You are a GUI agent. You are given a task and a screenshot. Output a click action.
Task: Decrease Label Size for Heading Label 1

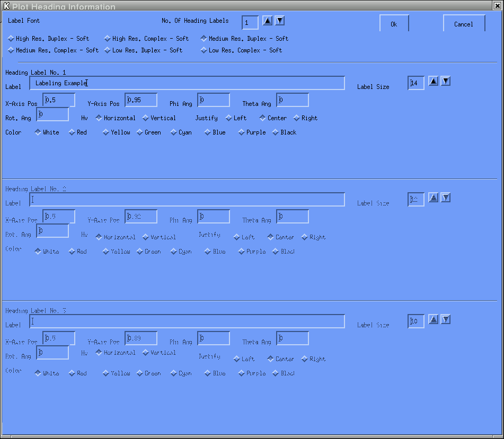446,81
